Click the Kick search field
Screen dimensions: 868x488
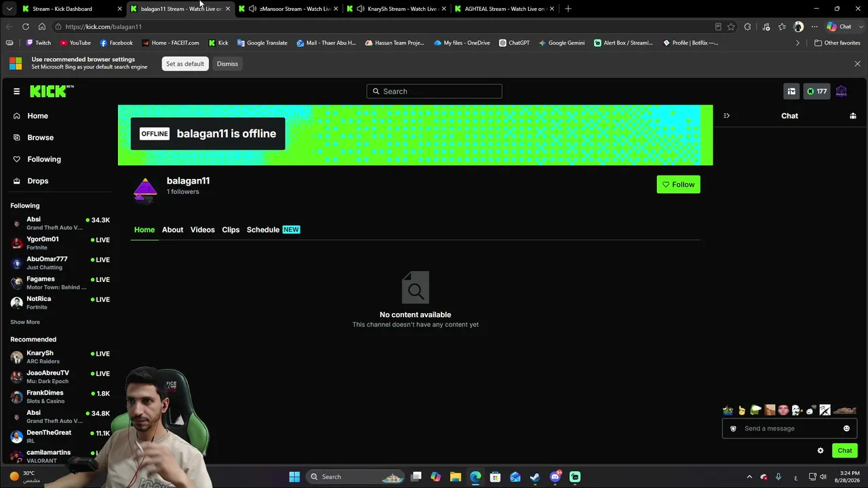[x=434, y=91]
